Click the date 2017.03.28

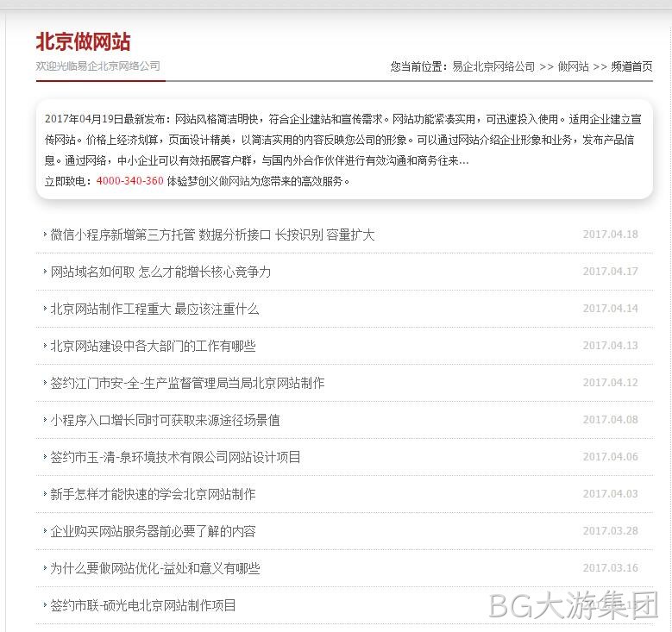pos(610,531)
